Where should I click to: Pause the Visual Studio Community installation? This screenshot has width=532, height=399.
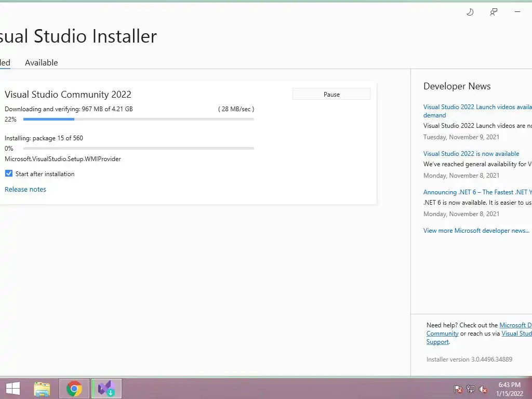[x=331, y=95]
